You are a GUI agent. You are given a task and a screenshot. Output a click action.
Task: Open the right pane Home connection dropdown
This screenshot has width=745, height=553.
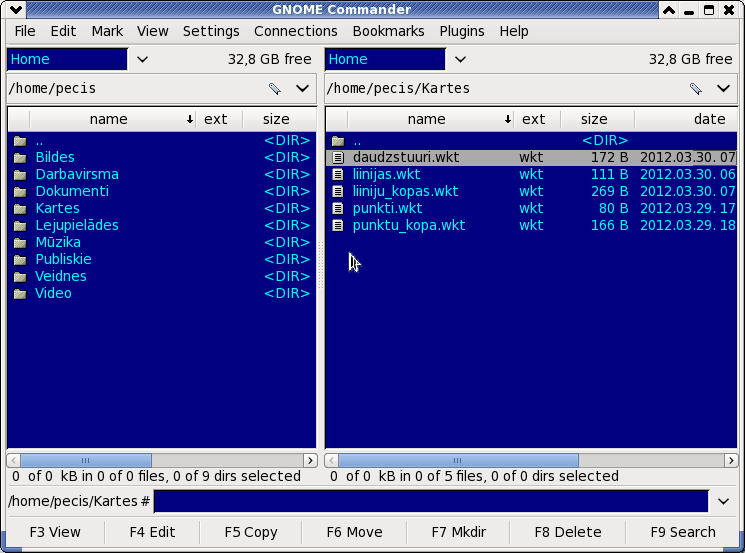coord(460,59)
